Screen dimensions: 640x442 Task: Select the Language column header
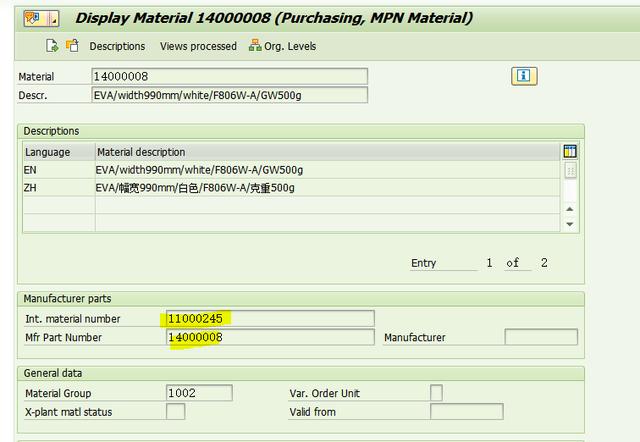tap(59, 152)
